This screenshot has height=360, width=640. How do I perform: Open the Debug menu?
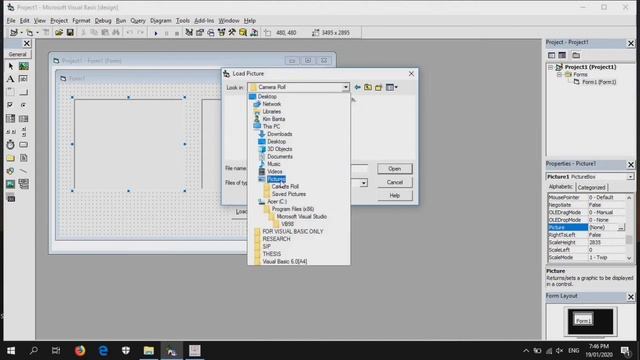tap(103, 20)
